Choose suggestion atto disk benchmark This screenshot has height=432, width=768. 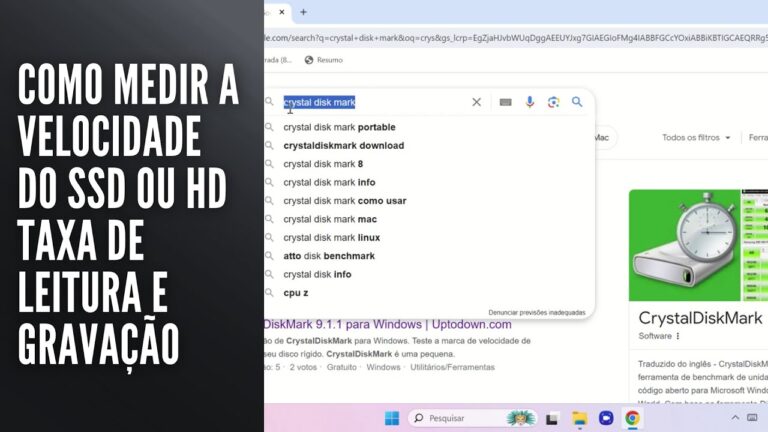[329, 256]
